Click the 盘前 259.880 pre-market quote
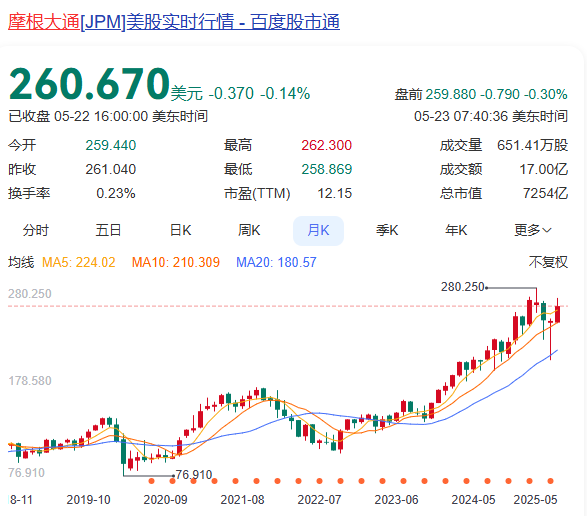Screen dimensions: 587x516 pos(481,94)
